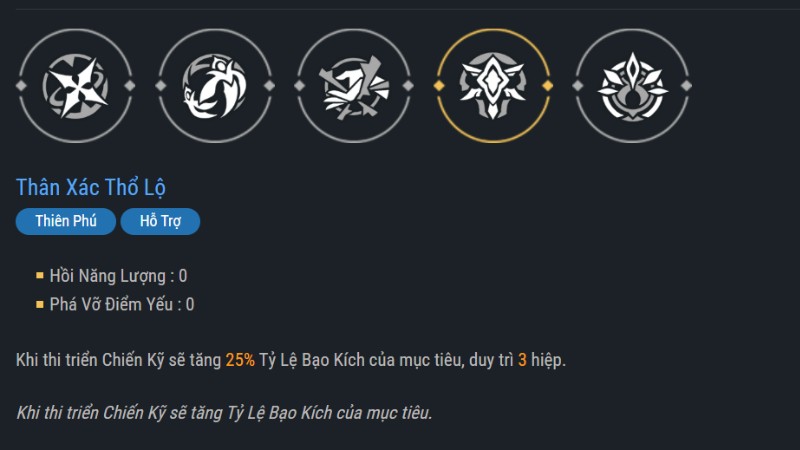Click the yellow bullet beside Phá Vỡ Điểm Yếu
The height and width of the screenshot is (450, 800).
40,304
